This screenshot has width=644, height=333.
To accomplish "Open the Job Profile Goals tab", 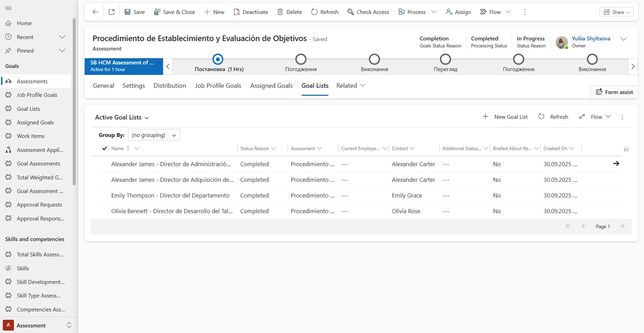I will click(218, 86).
